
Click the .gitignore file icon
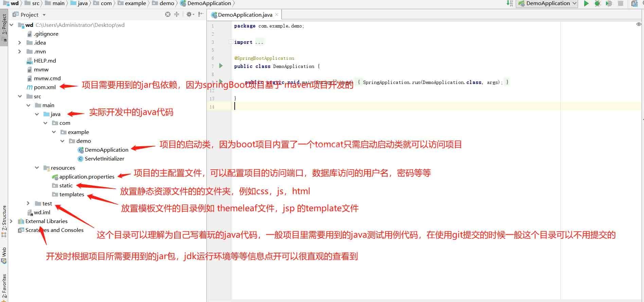pyautogui.click(x=30, y=34)
